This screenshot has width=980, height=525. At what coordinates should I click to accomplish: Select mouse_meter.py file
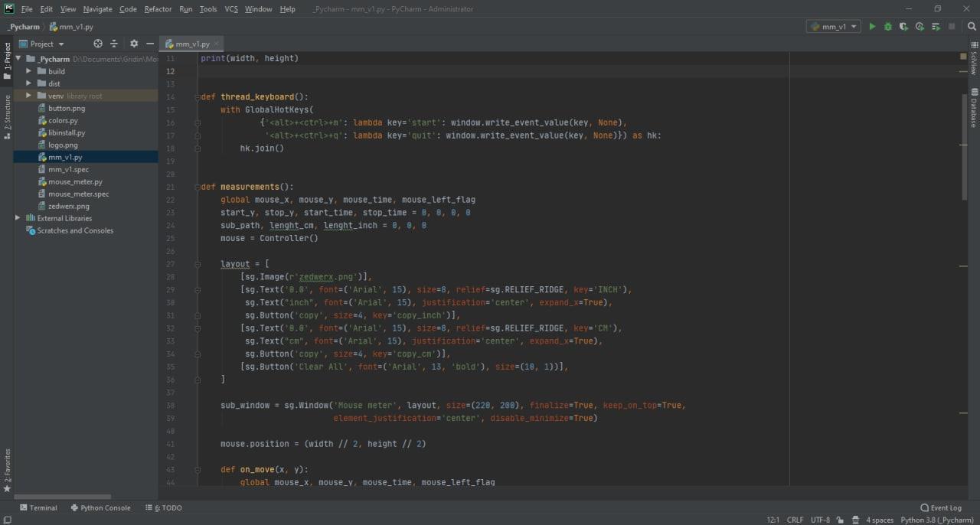(75, 181)
